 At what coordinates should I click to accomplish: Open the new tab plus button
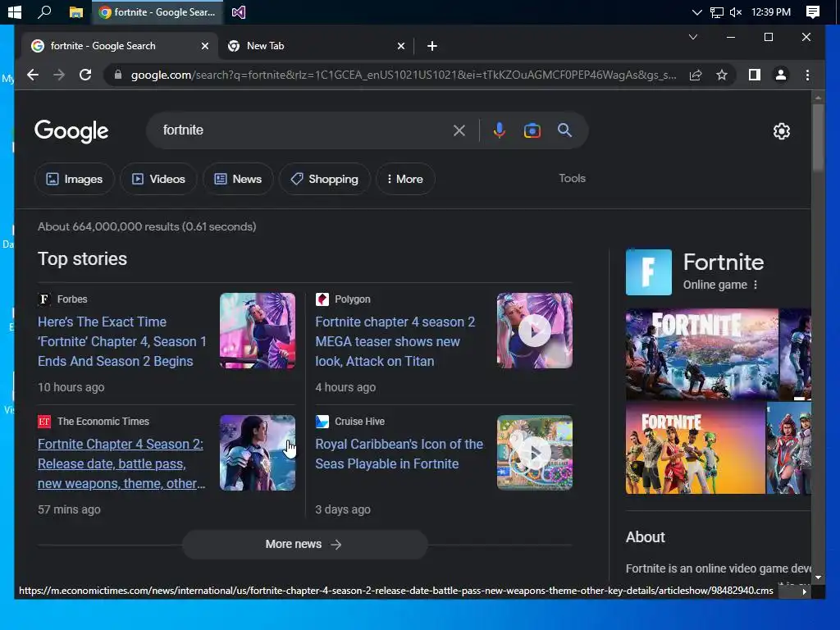(432, 46)
